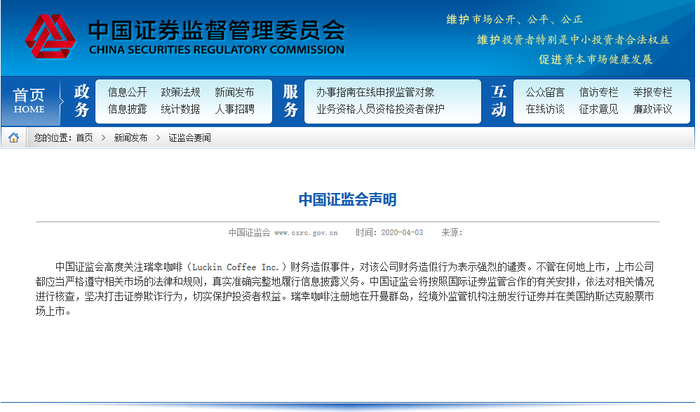
Task: Click the 互动 section label
Action: (499, 101)
